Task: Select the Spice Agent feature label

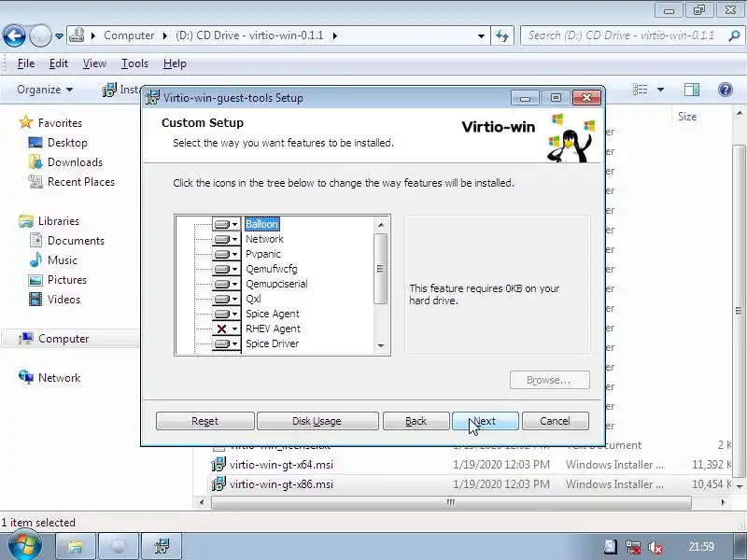Action: [x=273, y=314]
